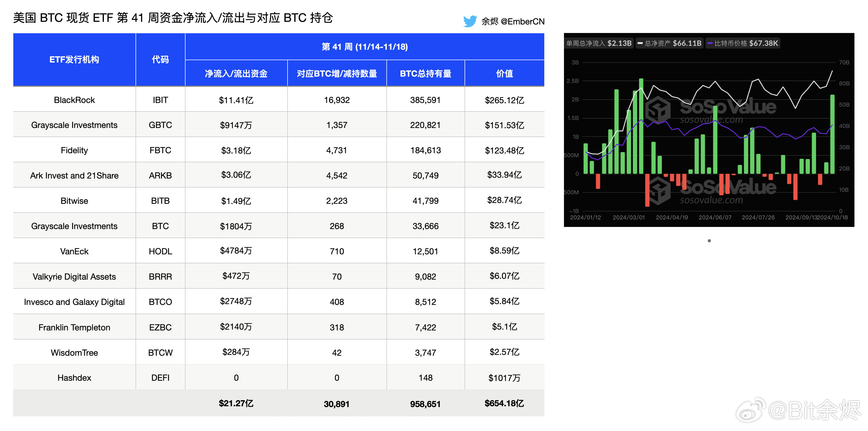
Task: Click the ETF发行机构 column header
Action: pyautogui.click(x=74, y=60)
